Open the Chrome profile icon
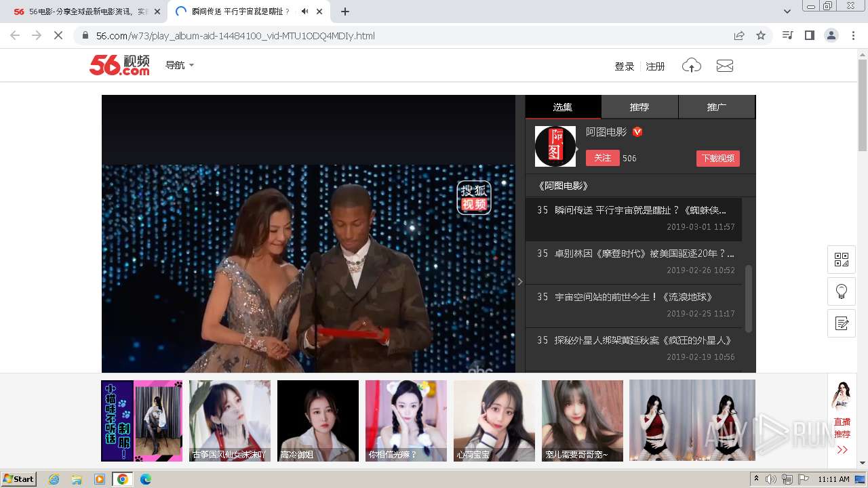The image size is (868, 488). [x=831, y=35]
